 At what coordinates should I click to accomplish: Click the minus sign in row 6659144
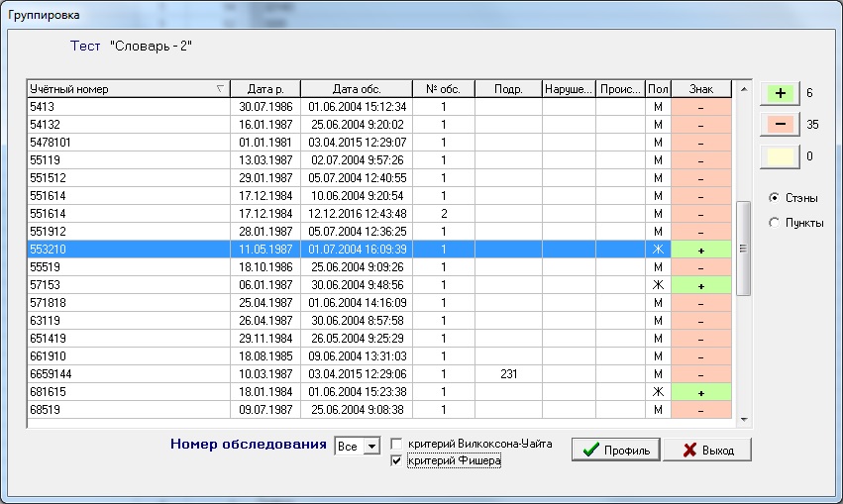click(701, 374)
